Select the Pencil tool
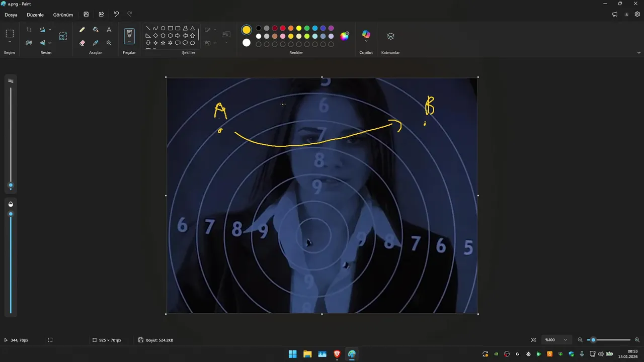This screenshot has height=362, width=644. point(82,30)
